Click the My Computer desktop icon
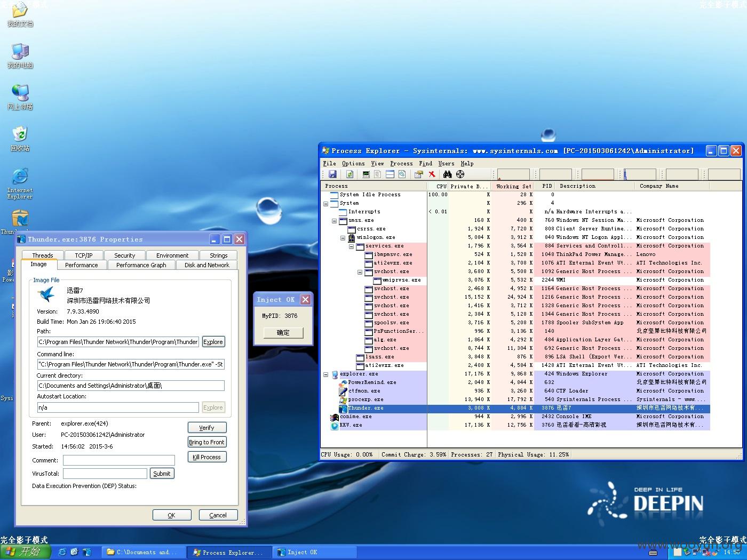 point(20,56)
